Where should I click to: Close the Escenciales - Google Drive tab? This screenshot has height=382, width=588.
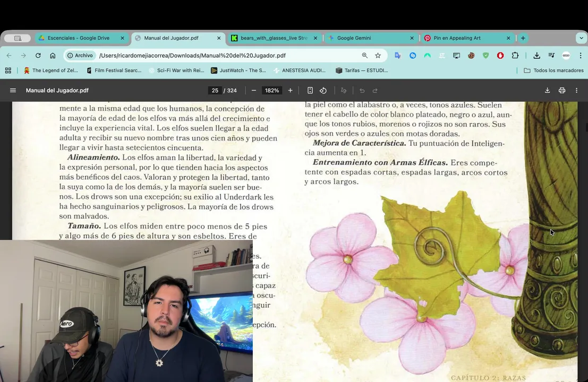click(x=122, y=38)
